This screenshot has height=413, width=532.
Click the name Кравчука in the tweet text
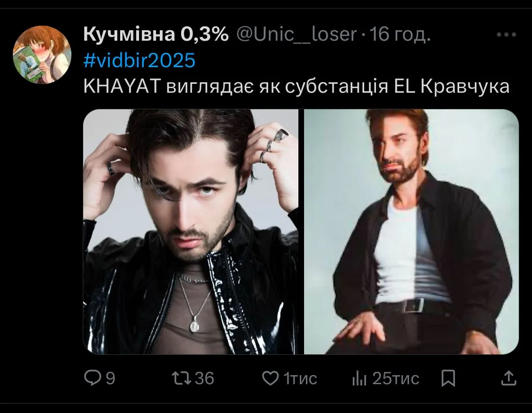point(465,87)
